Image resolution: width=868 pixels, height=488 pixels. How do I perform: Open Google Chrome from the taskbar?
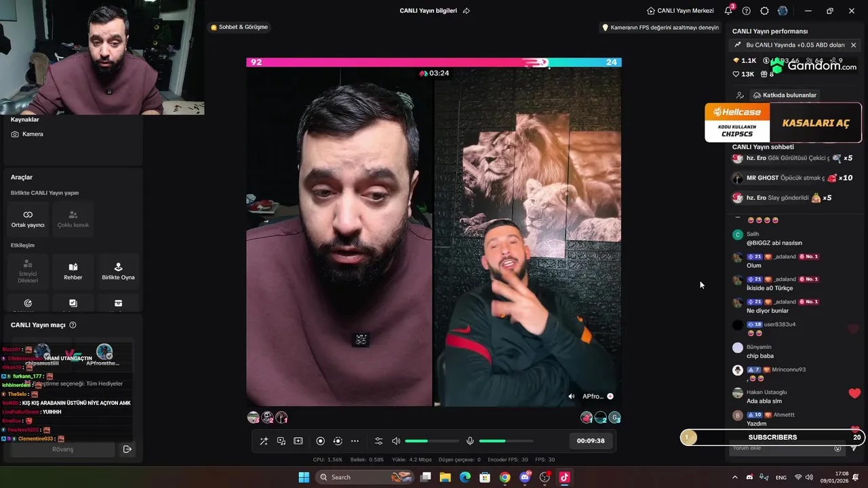point(505,477)
